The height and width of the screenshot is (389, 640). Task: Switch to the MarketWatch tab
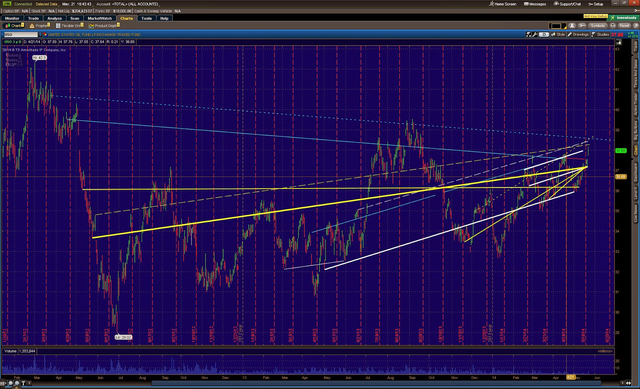(x=100, y=18)
